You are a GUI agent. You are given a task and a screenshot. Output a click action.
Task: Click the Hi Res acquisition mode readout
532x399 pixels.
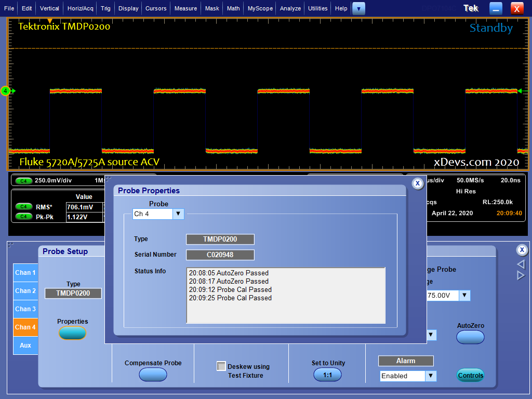[466, 191]
